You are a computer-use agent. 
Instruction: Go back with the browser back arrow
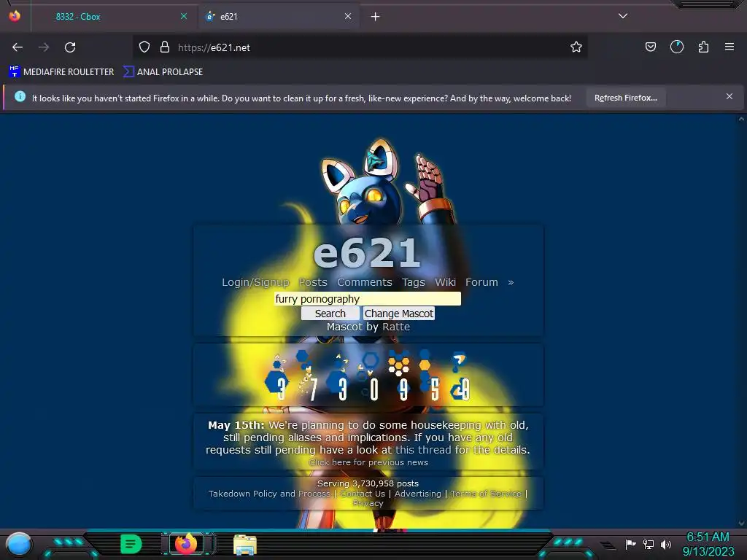click(x=18, y=47)
